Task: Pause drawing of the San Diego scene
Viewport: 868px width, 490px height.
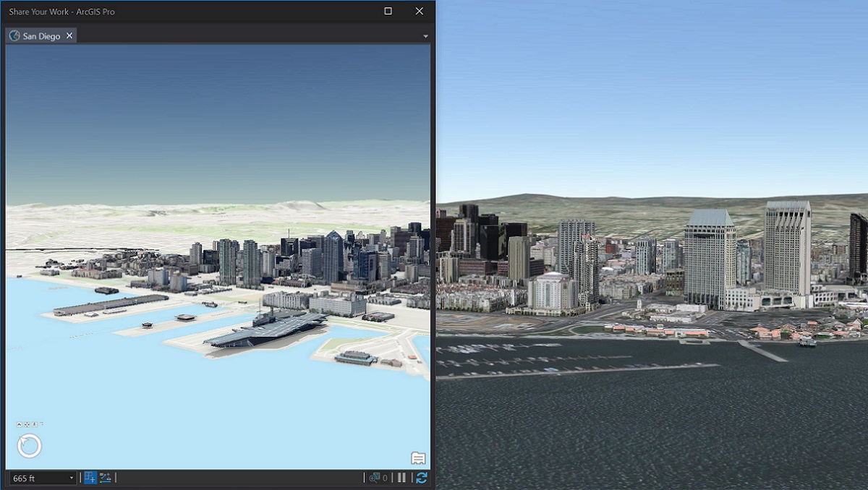Action: [402, 478]
